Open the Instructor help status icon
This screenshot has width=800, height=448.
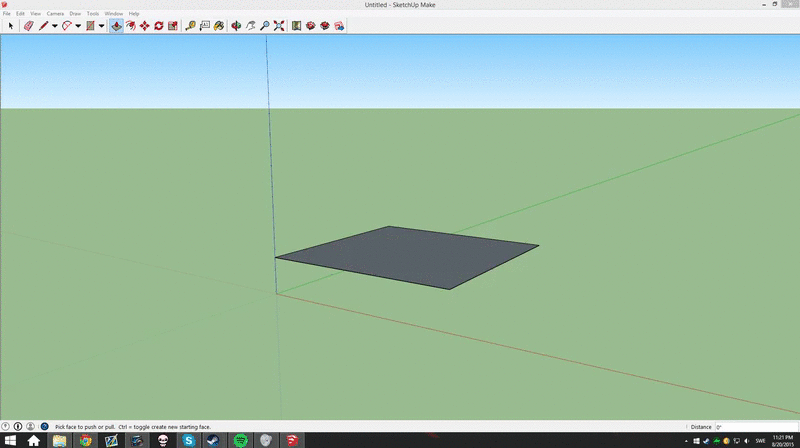45,426
